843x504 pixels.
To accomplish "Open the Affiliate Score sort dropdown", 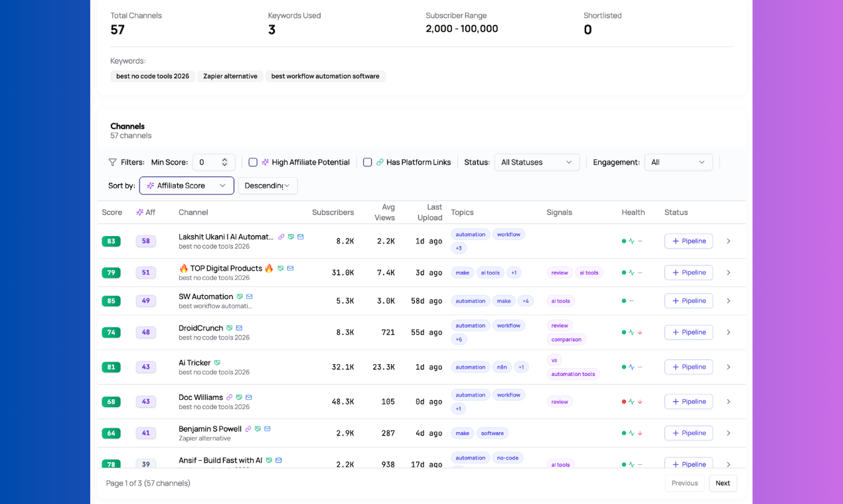I will (187, 186).
